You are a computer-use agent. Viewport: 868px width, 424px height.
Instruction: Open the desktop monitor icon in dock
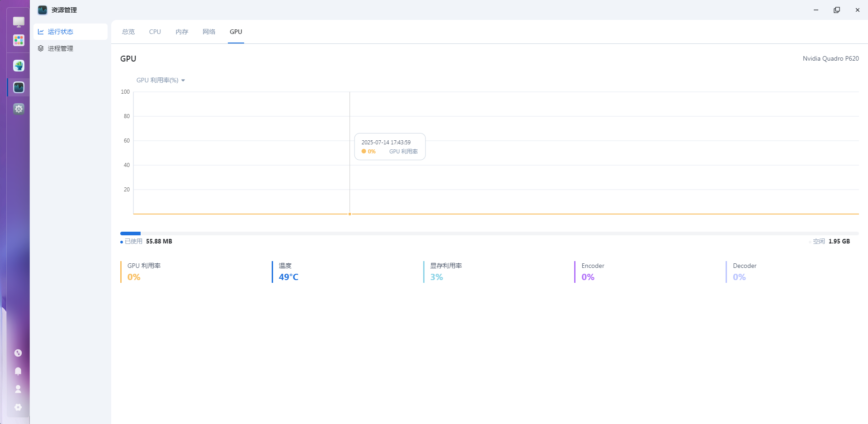pos(19,22)
